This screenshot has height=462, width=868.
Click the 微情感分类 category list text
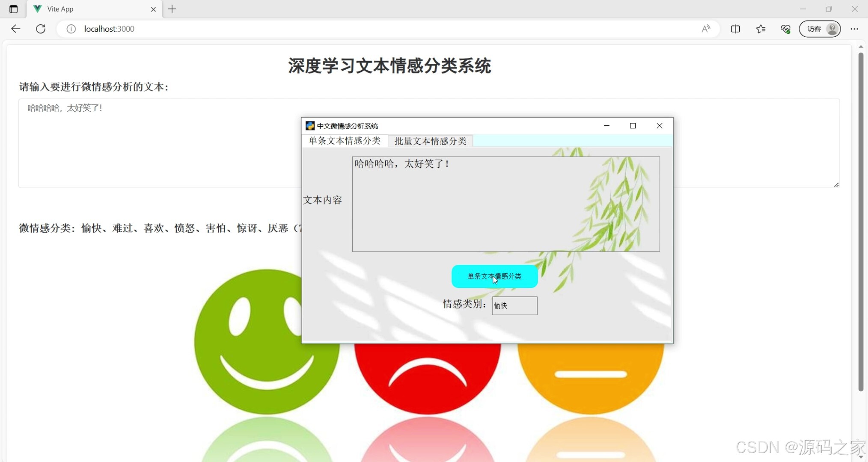click(x=160, y=228)
